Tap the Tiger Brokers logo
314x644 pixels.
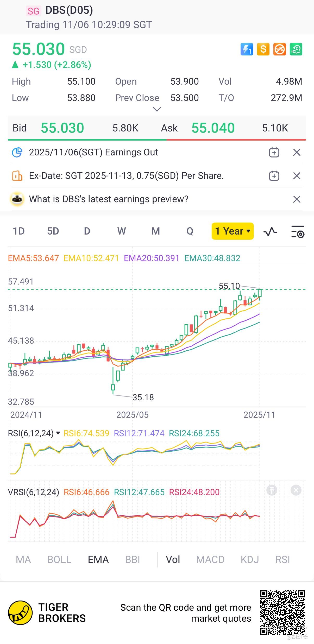pos(47,613)
